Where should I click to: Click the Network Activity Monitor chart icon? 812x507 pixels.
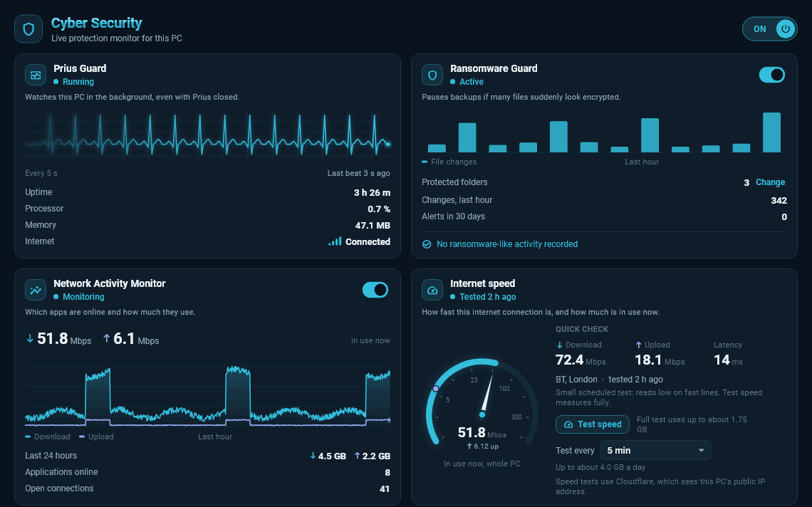click(36, 290)
